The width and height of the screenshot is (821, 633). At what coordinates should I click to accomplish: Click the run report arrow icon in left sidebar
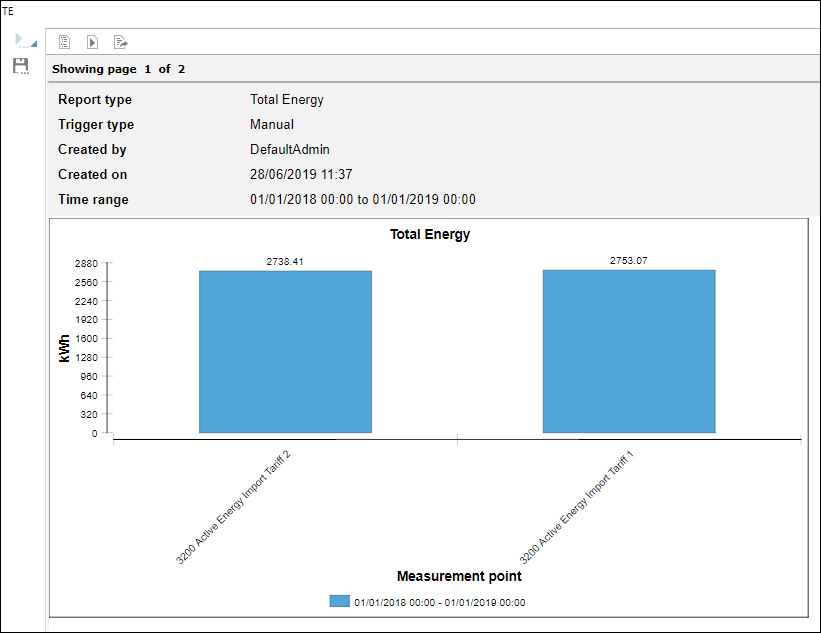(24, 41)
